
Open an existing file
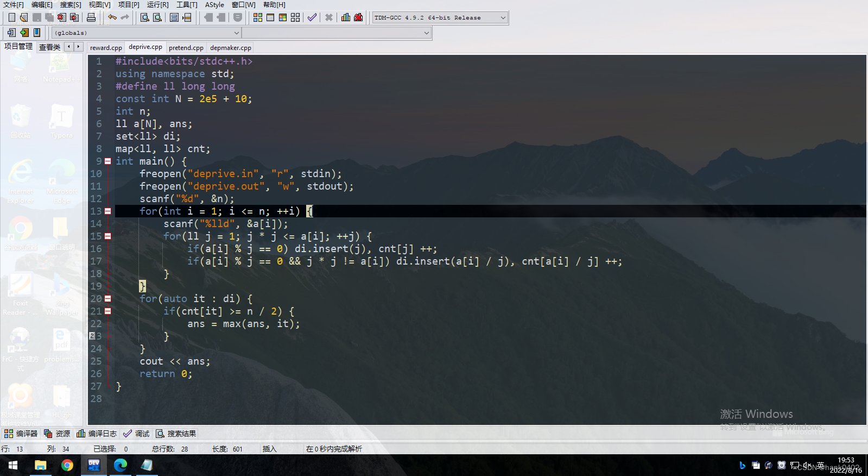[x=24, y=17]
